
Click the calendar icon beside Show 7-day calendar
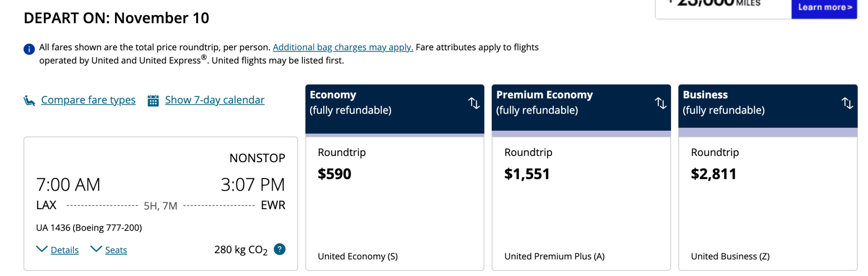(x=153, y=101)
